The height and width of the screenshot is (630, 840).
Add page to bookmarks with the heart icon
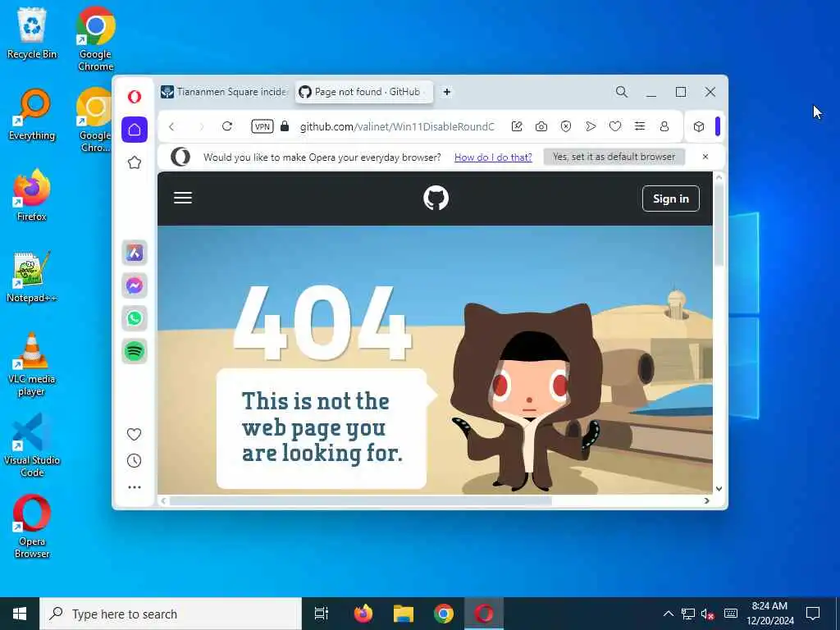[x=615, y=126]
